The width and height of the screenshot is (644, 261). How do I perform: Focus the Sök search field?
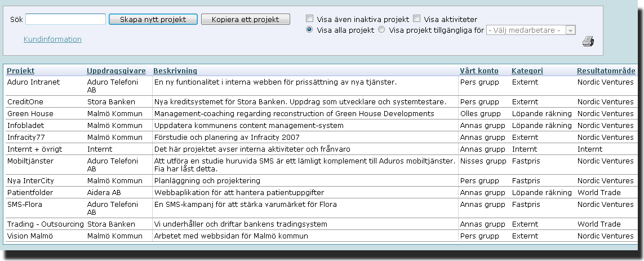[x=66, y=19]
